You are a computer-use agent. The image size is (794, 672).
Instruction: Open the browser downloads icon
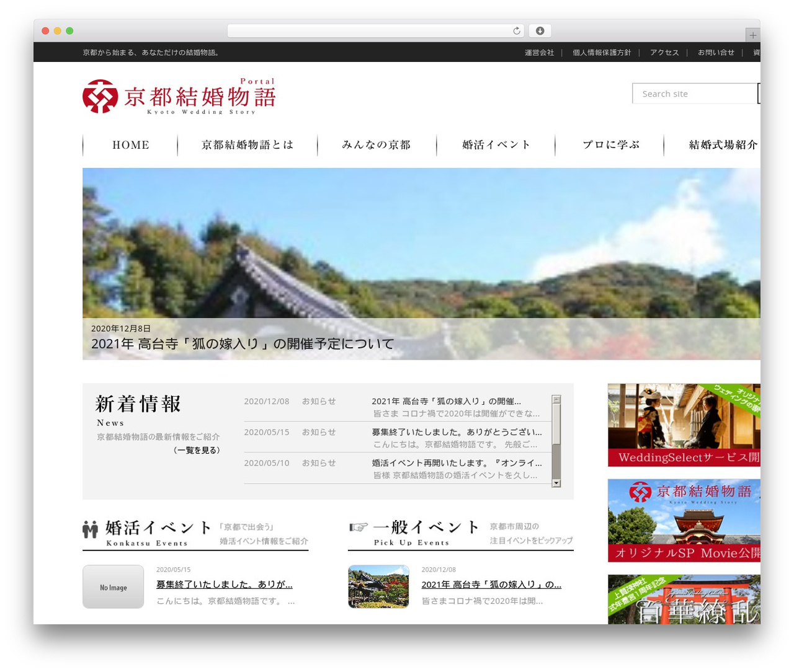point(540,31)
